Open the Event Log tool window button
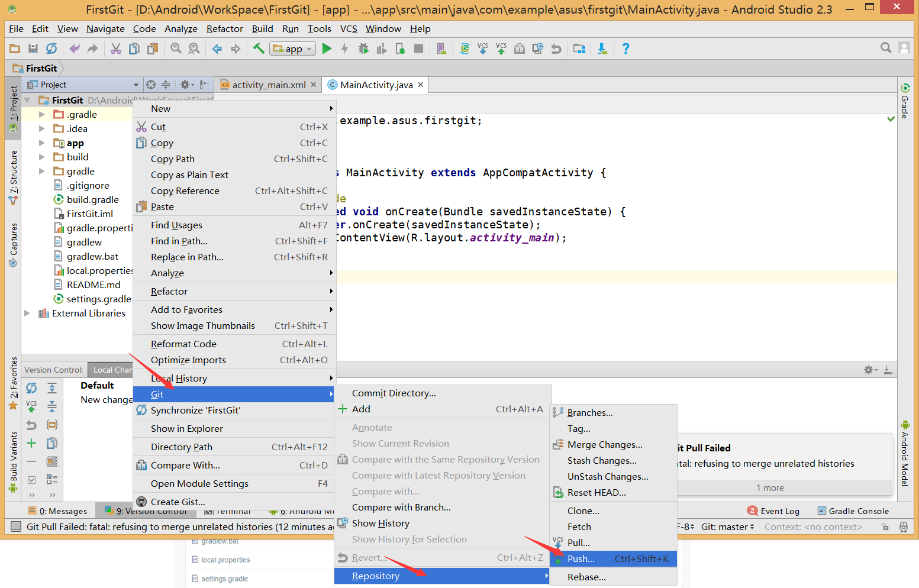 (773, 511)
